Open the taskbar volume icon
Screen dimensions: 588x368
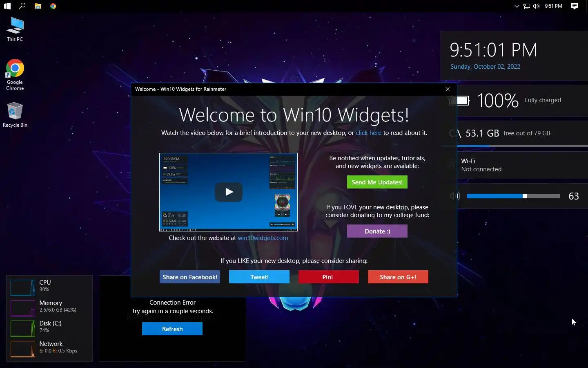[x=536, y=6]
